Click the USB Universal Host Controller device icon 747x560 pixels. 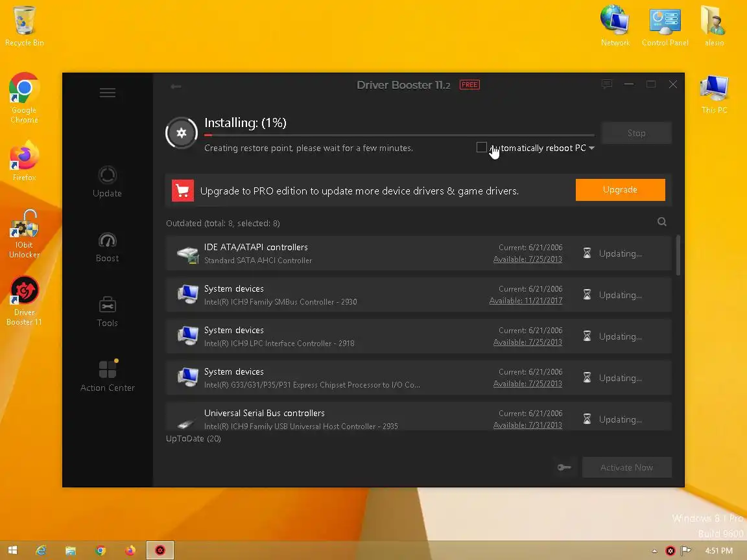pos(186,423)
